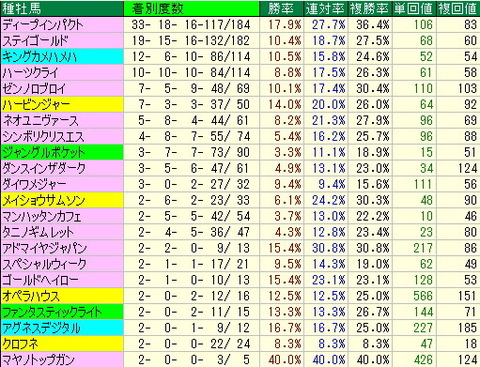Click ステイゴールド record 19-15-16-132/182
This screenshot has height=367, width=480.
(191, 41)
